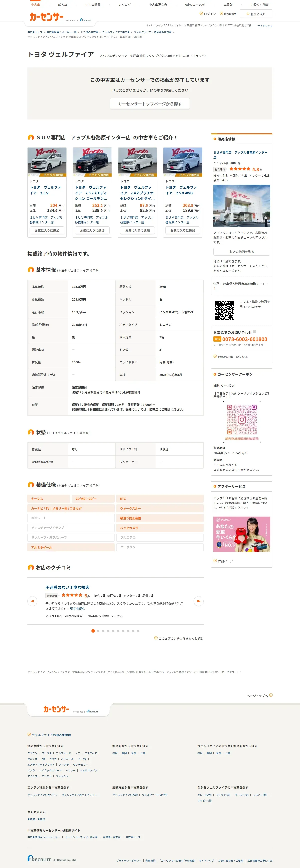Click トヨタの中古車 breadcrumb
The image size is (300, 868).
click(x=89, y=32)
